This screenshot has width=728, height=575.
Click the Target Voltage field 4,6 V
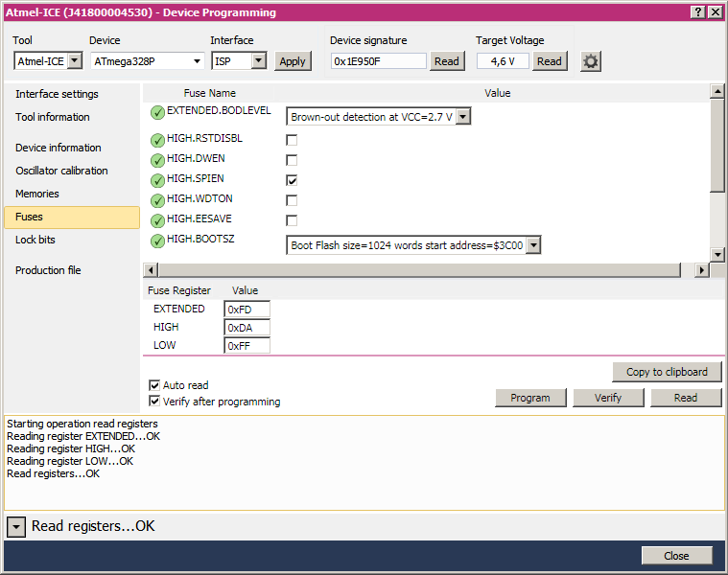(x=503, y=60)
